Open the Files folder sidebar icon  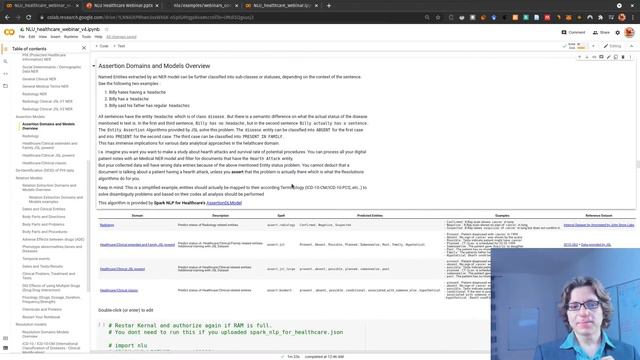click(5, 86)
